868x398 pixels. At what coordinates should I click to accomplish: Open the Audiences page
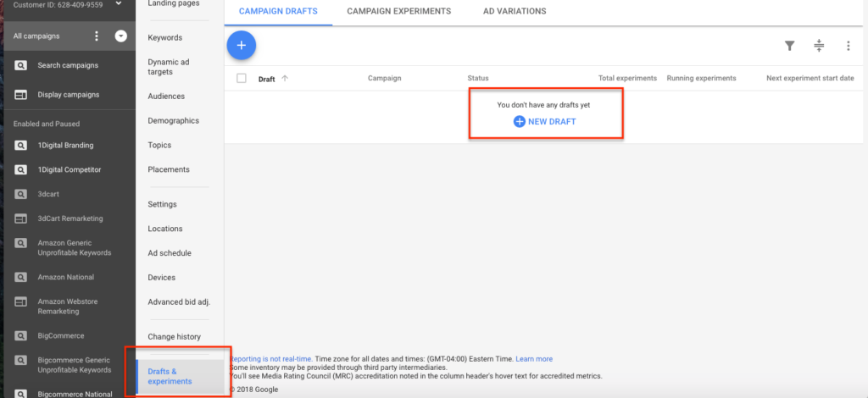[166, 97]
